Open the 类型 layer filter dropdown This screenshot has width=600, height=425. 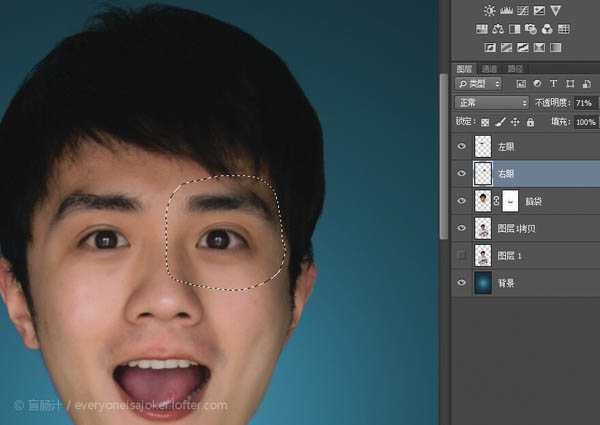click(x=478, y=84)
